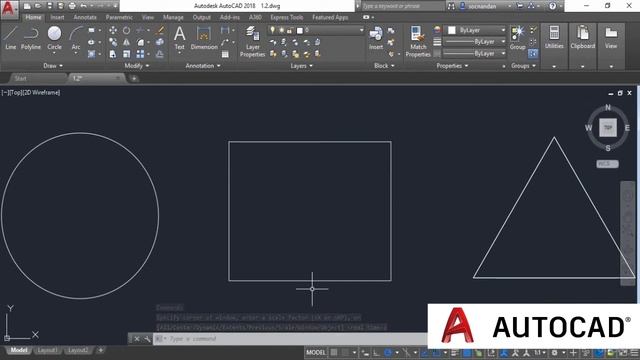Click the Array tool in Modify
The image size is (640, 360).
[x=140, y=54]
